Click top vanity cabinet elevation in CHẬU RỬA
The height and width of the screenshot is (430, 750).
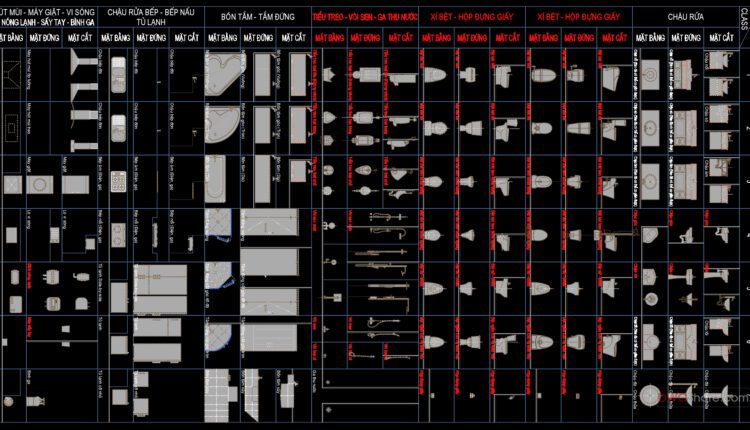pyautogui.click(x=686, y=73)
